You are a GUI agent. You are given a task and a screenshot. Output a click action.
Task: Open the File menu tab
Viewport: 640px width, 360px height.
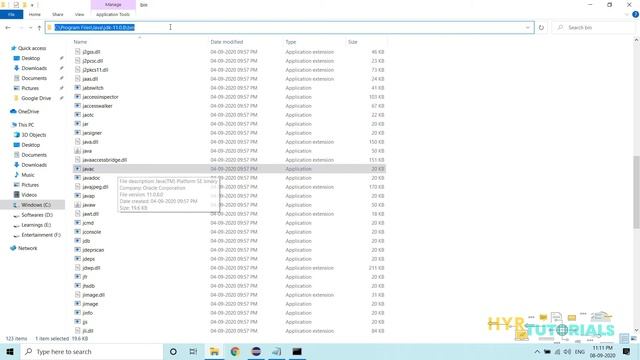[11, 14]
